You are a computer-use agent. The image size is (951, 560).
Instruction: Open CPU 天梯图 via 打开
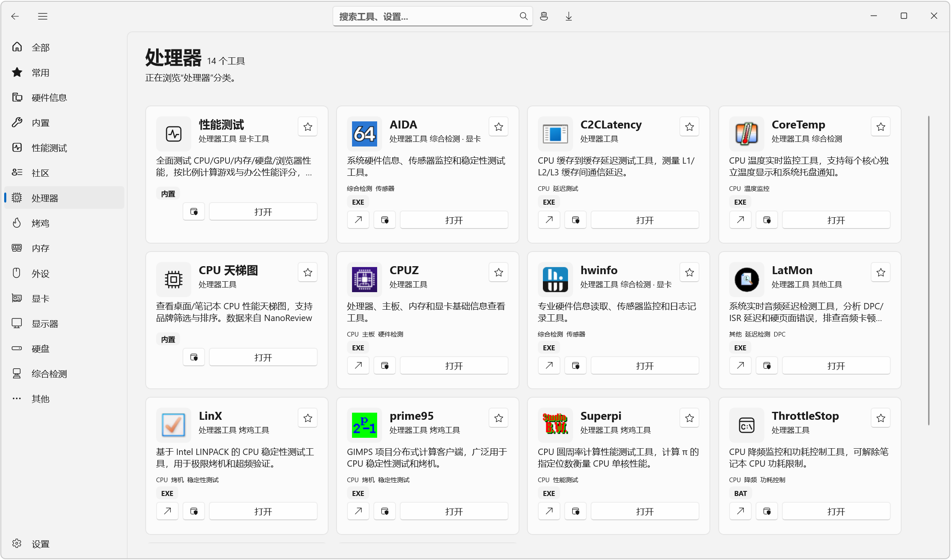point(263,357)
